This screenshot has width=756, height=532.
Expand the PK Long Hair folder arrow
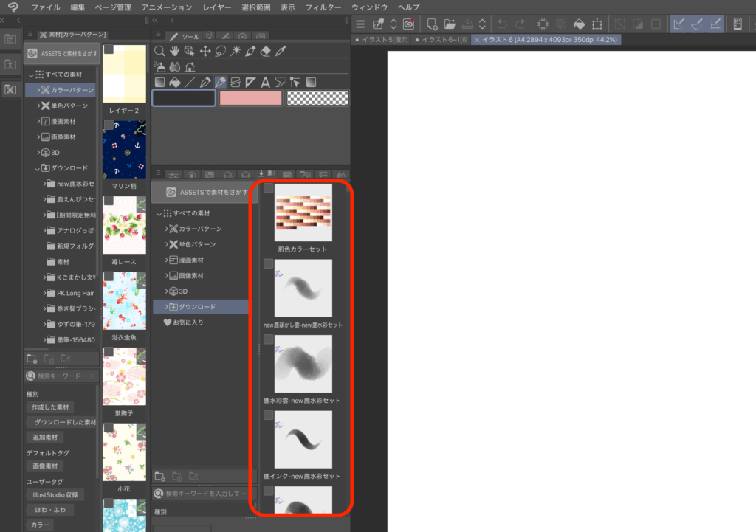tap(45, 293)
